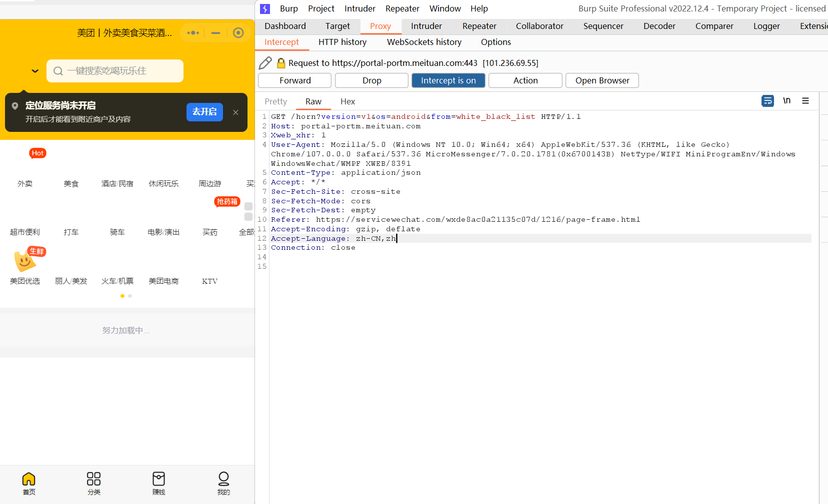Click the Meituan search input field
The height and width of the screenshot is (504, 828).
click(x=115, y=71)
